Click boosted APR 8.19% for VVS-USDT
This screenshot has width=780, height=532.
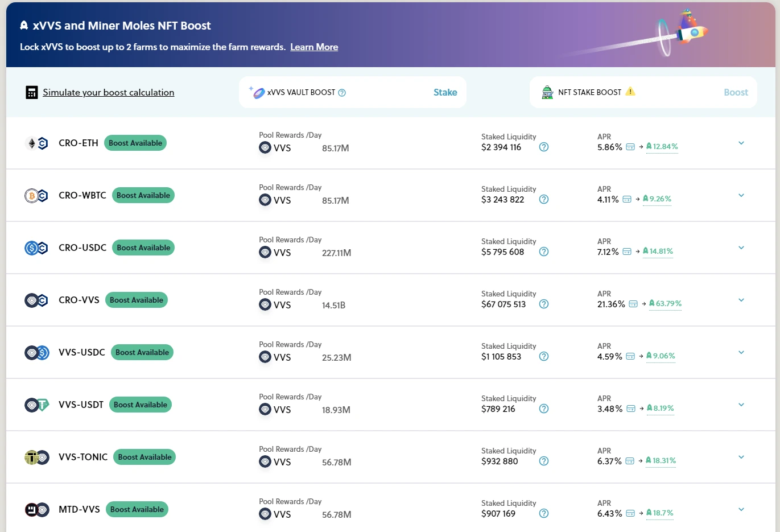[661, 409]
